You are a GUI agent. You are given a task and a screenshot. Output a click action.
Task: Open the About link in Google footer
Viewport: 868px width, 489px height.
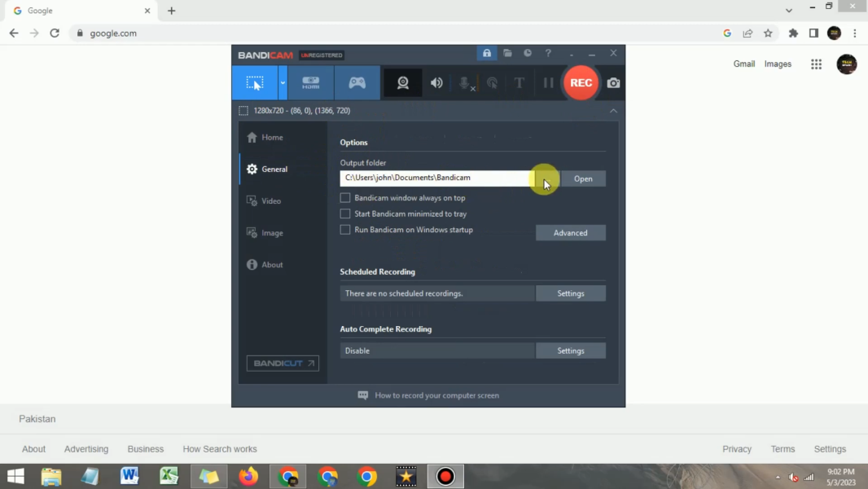[x=33, y=449]
